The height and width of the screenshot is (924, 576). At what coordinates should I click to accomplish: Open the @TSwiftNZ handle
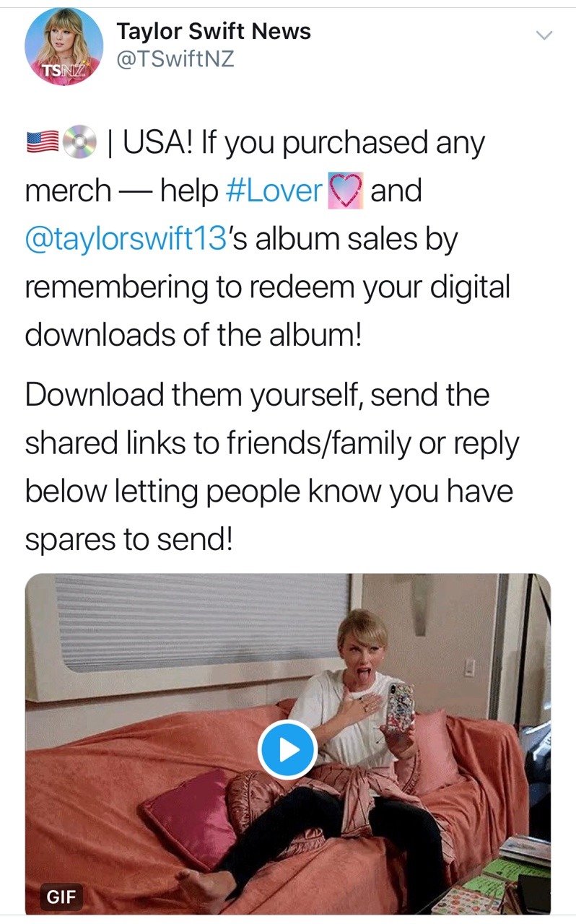click(175, 59)
